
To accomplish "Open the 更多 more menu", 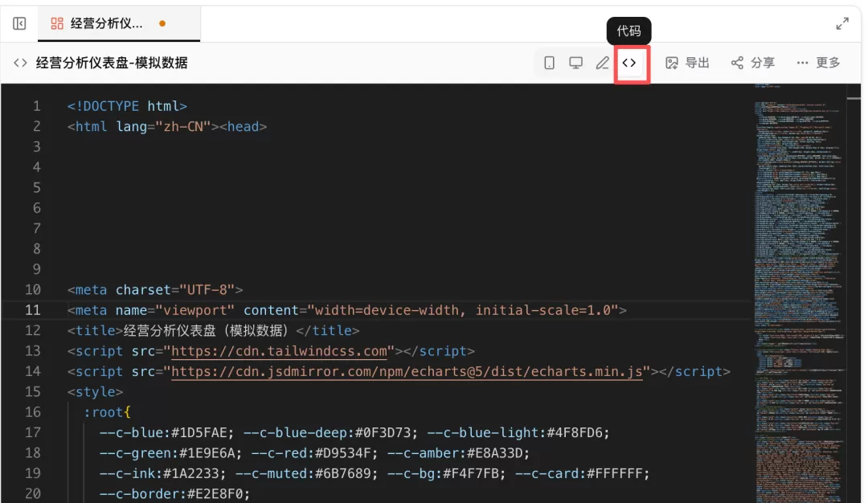I will (x=819, y=63).
